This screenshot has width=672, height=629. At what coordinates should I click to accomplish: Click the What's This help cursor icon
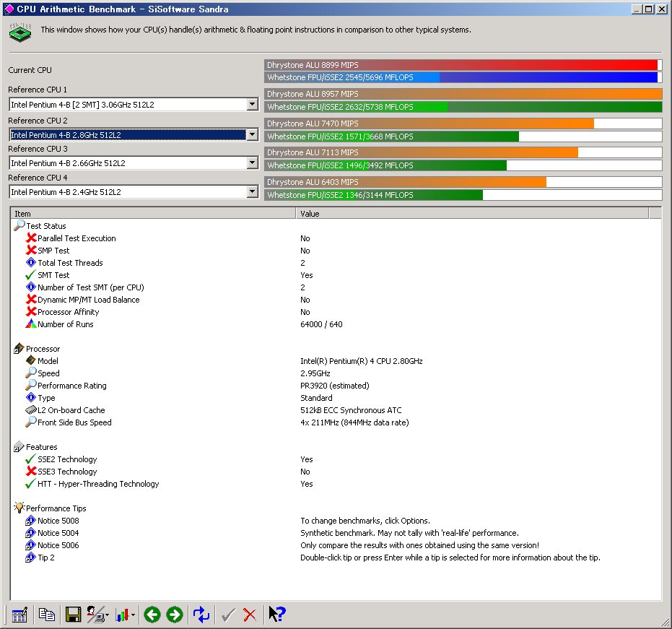tap(277, 614)
